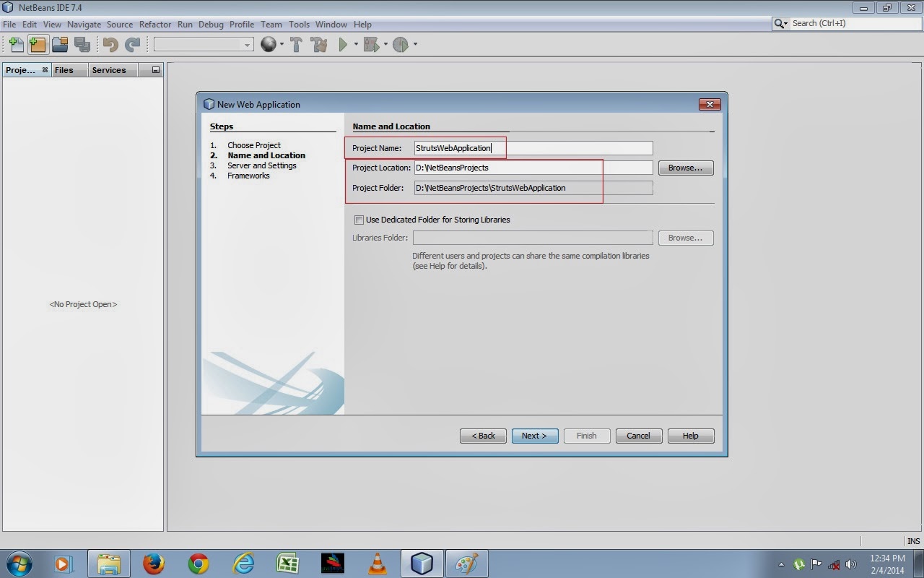924x578 pixels.
Task: Close the New Web Application dialog
Action: (x=710, y=104)
